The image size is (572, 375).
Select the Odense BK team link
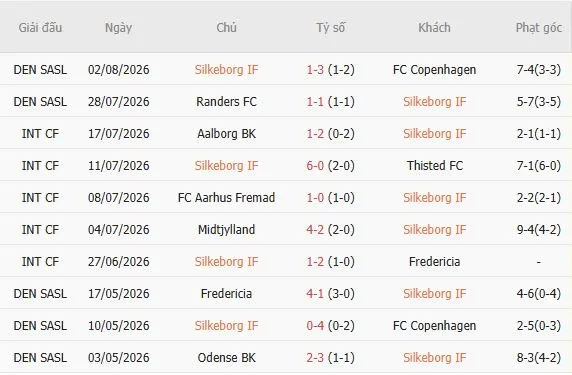click(x=226, y=358)
